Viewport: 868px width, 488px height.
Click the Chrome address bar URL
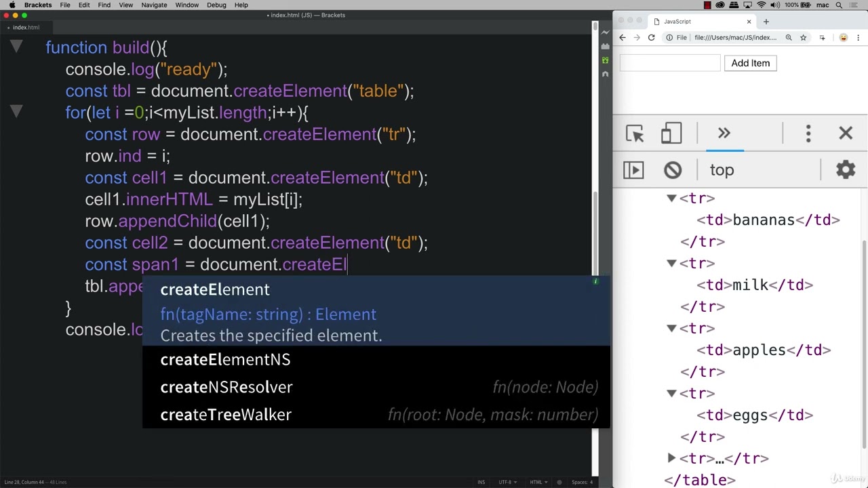point(735,38)
